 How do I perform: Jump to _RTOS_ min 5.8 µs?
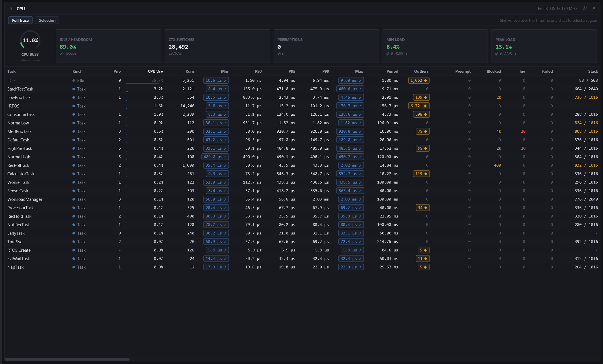pyautogui.click(x=217, y=106)
